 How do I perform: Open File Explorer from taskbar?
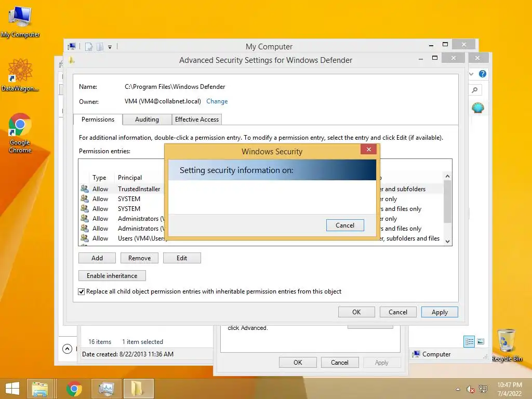pos(39,389)
